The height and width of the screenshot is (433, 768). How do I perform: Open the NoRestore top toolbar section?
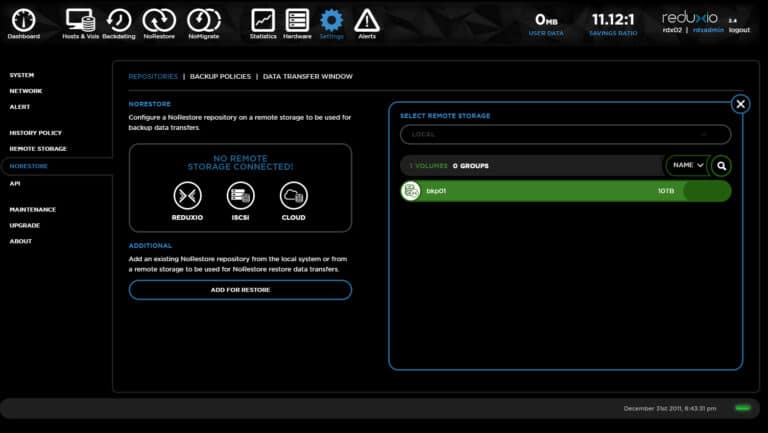click(159, 24)
